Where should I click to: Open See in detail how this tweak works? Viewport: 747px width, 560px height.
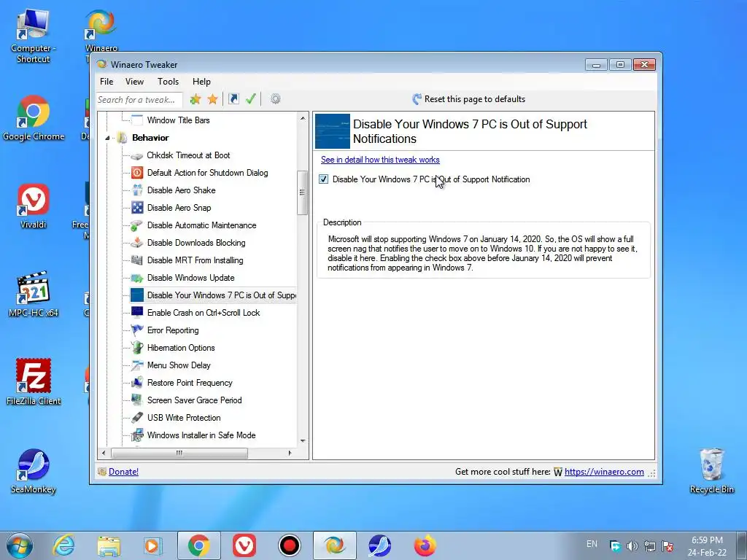380,160
